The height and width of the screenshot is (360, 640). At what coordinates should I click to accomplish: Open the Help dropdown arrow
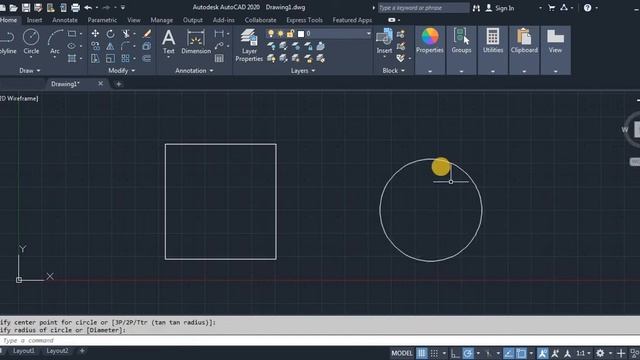point(596,8)
